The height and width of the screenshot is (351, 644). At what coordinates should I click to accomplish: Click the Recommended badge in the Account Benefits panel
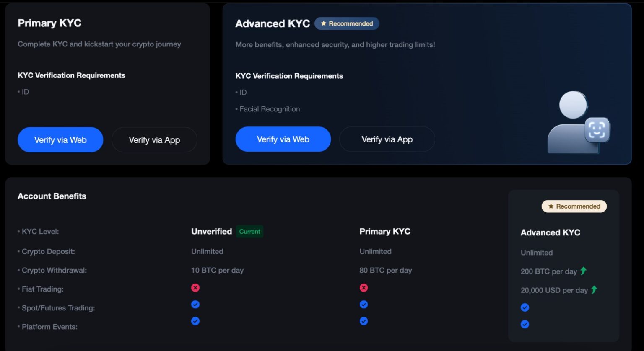coord(574,206)
